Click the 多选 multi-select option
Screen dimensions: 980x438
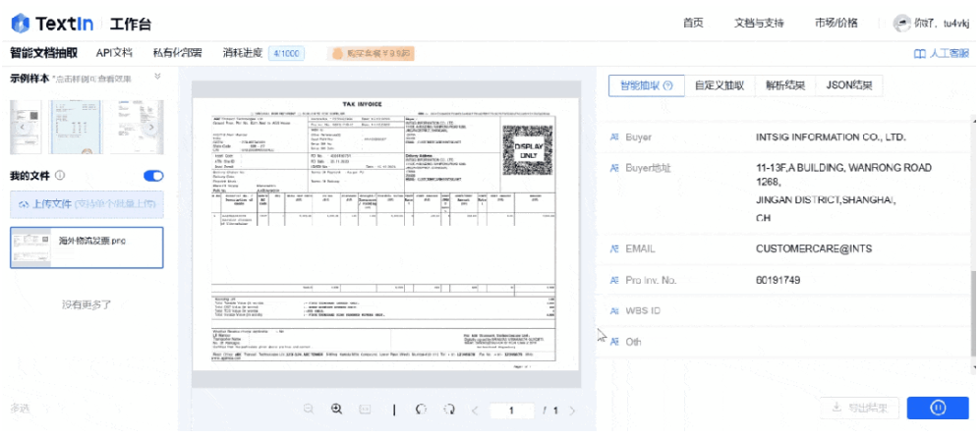[20, 408]
